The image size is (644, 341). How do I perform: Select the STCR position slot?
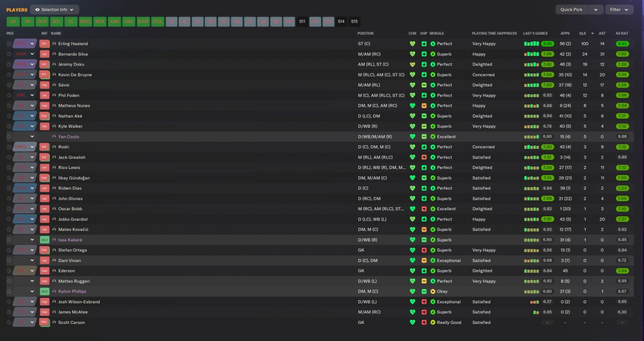143,22
